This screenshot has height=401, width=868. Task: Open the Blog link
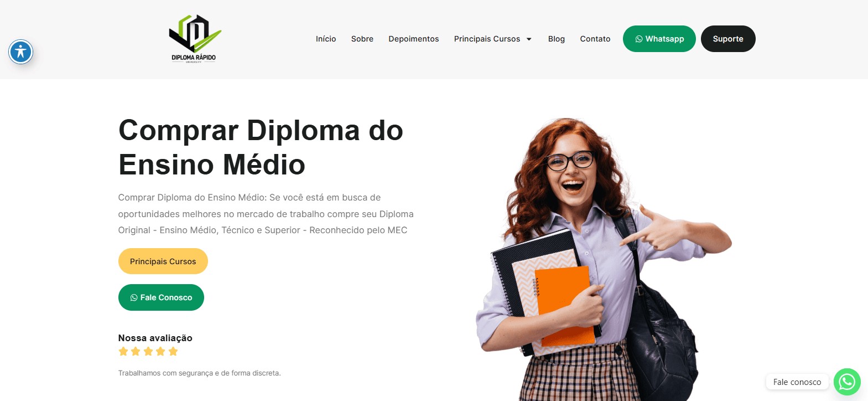pyautogui.click(x=557, y=39)
